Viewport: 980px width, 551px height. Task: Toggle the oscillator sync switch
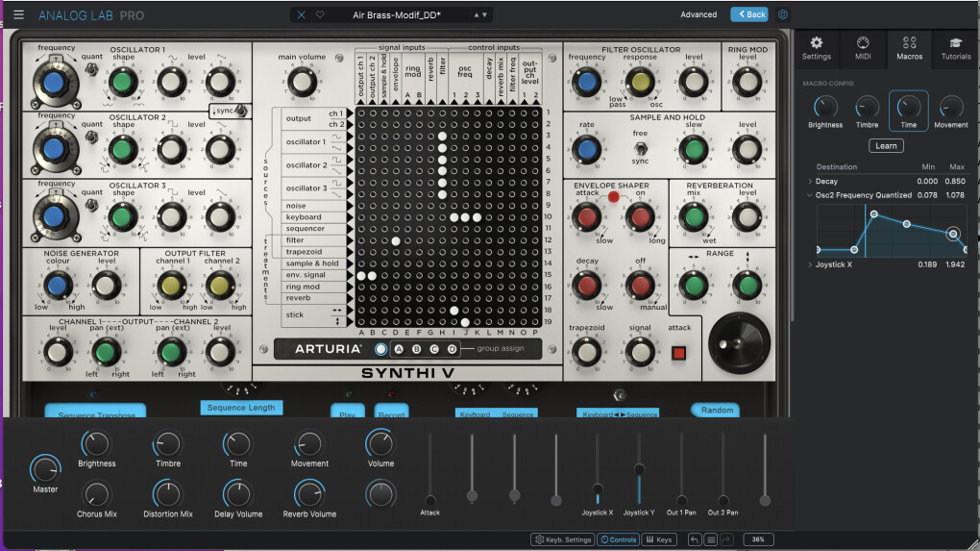point(240,111)
